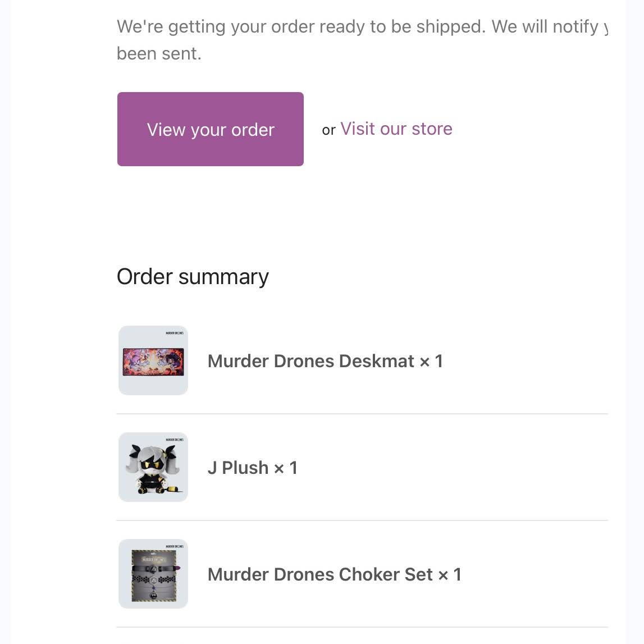View the Murder Drones Choker Set thumbnail

pyautogui.click(x=153, y=575)
